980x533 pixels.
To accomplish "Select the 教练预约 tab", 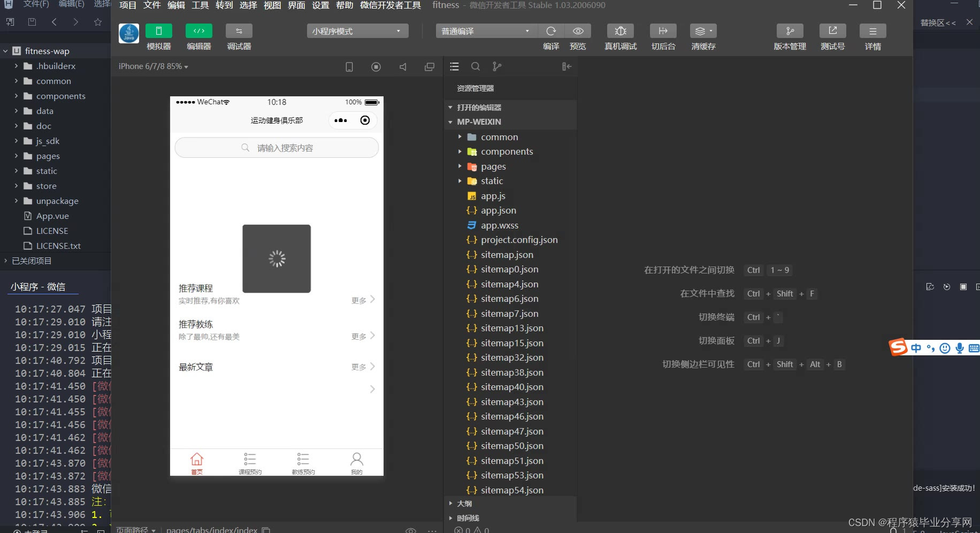I will tap(303, 463).
